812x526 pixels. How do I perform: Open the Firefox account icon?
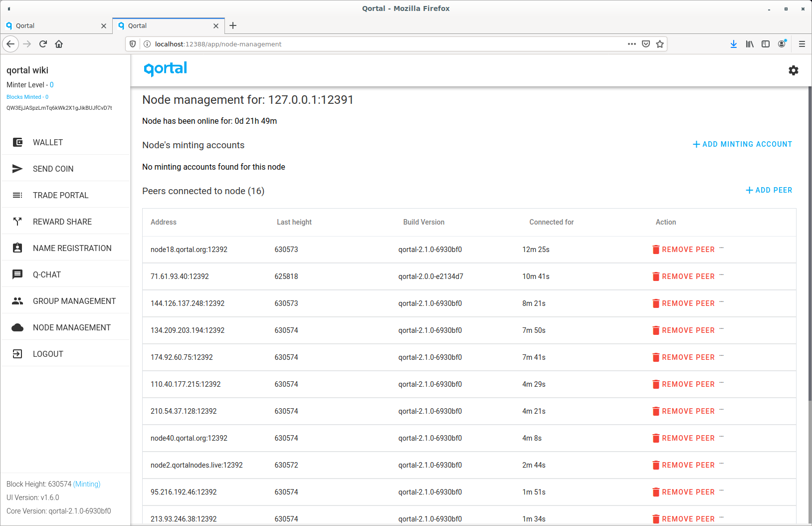click(782, 44)
